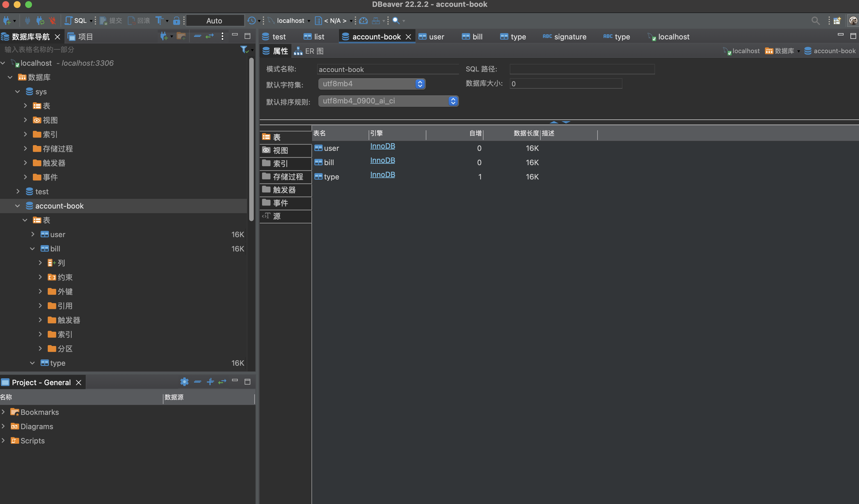The height and width of the screenshot is (504, 859).
Task: Click the open perspective icon
Action: (837, 21)
